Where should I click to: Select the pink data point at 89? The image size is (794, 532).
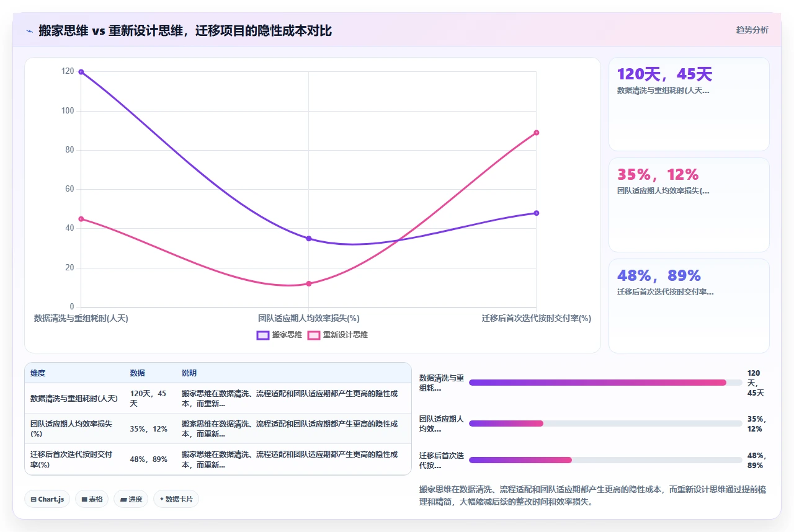coord(537,133)
